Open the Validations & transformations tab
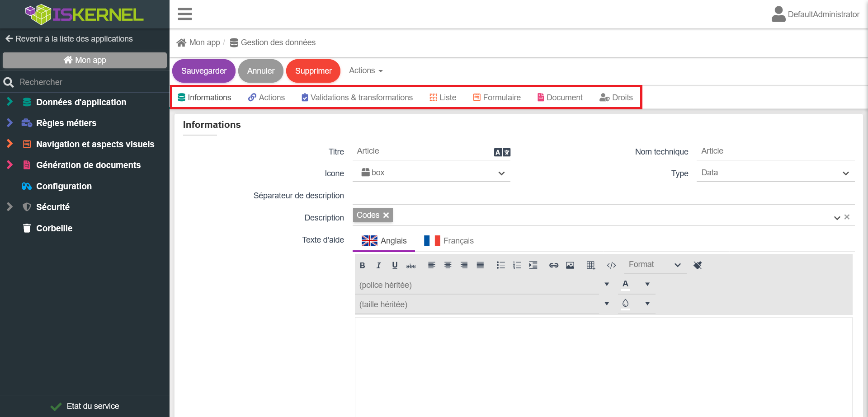This screenshot has height=417, width=868. 357,98
